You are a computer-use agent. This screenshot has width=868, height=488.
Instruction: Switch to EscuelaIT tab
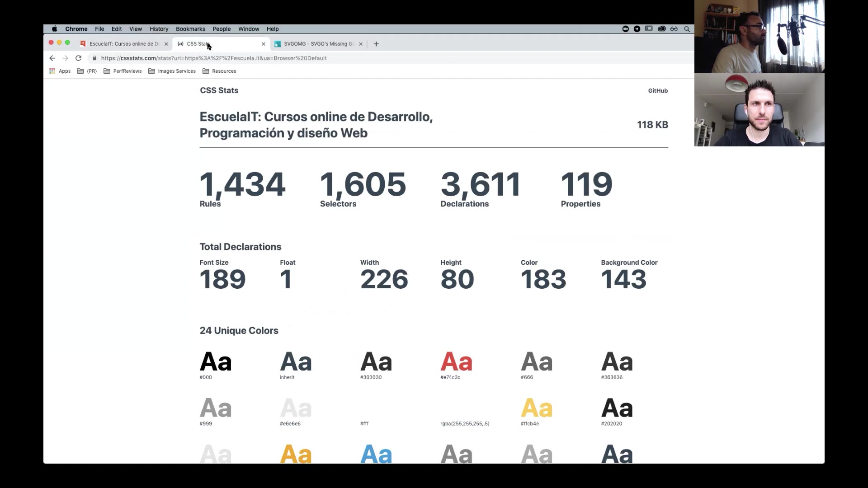click(x=124, y=44)
